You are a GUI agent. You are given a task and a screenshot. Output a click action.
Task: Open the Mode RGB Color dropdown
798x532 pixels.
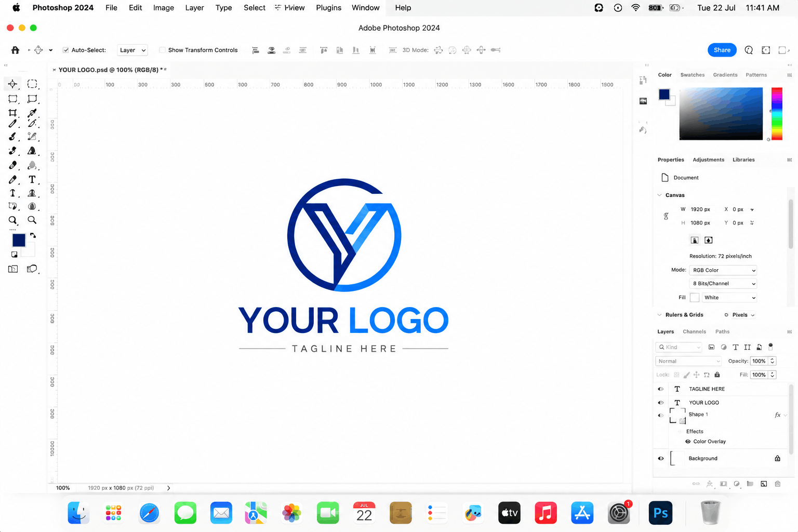point(723,270)
